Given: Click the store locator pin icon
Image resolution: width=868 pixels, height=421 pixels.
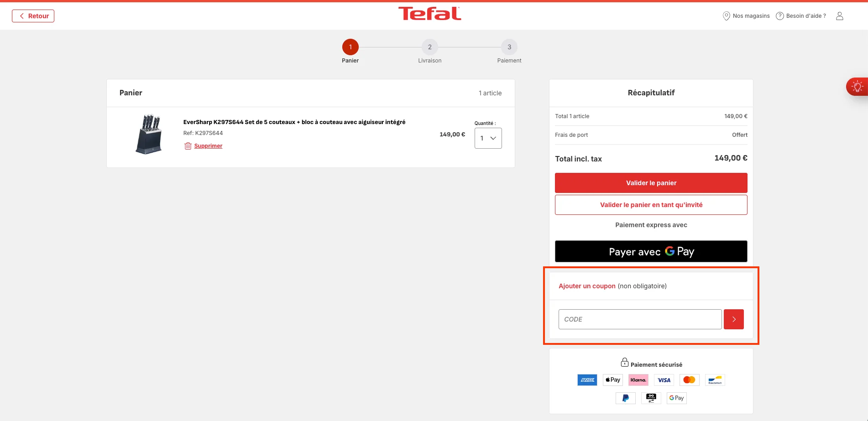Looking at the screenshot, I should [x=726, y=16].
